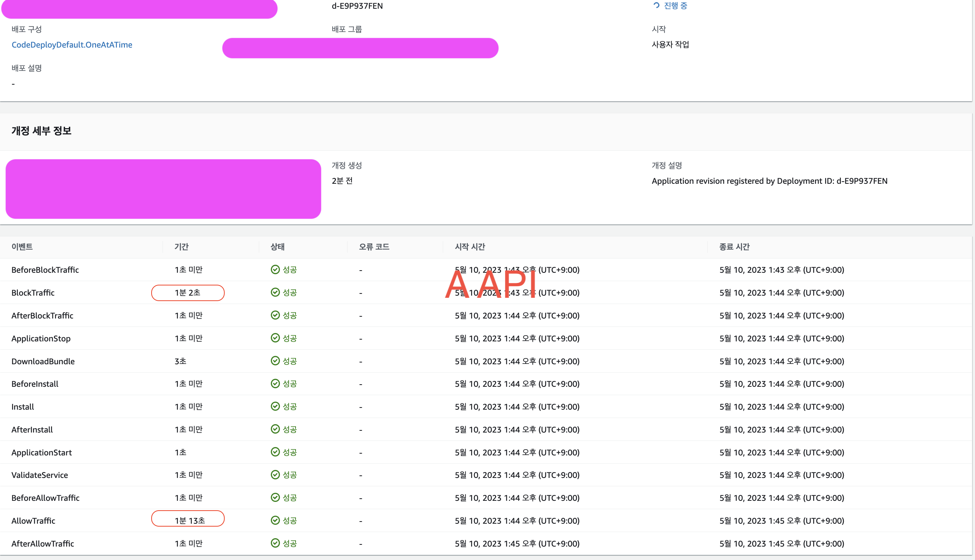Click the success check icon for AfterAllowTraffic

click(275, 543)
